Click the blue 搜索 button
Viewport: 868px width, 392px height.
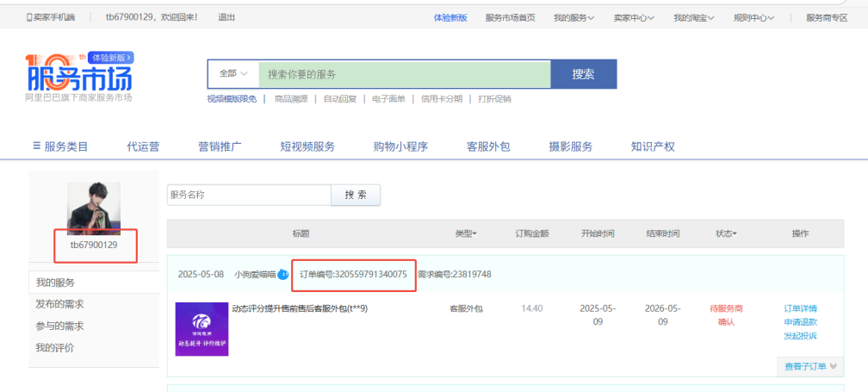[x=584, y=74]
